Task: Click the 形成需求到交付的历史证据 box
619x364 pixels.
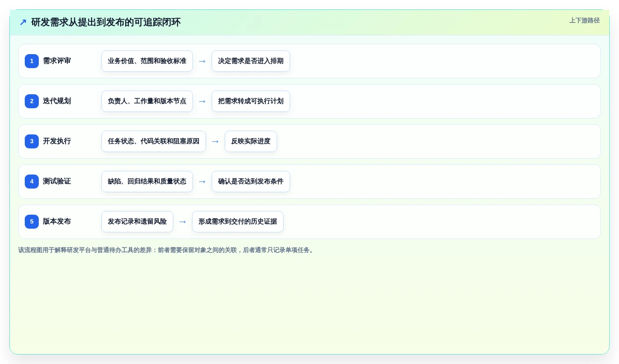Action: [238, 222]
